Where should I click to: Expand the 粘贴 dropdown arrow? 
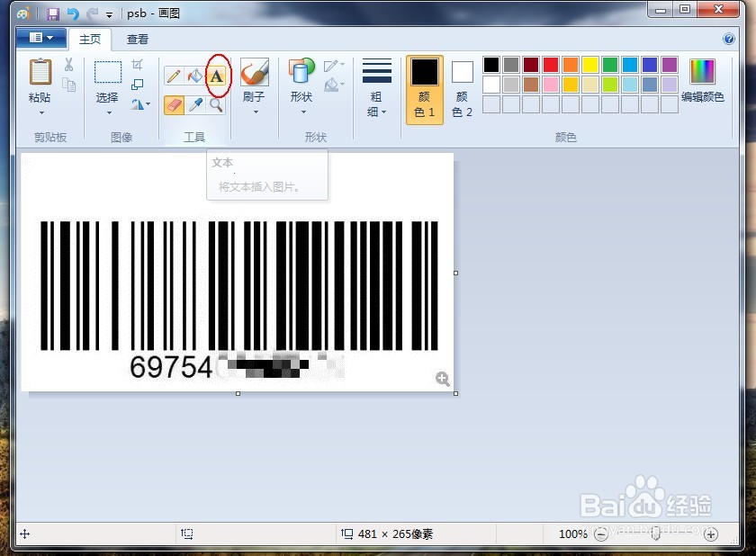(41, 112)
